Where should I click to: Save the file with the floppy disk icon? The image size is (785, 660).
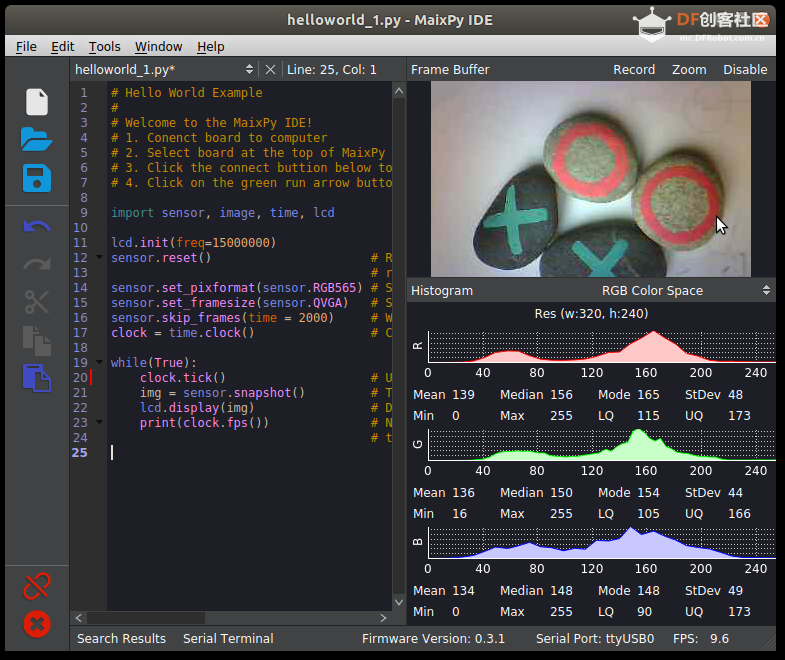pos(37,178)
